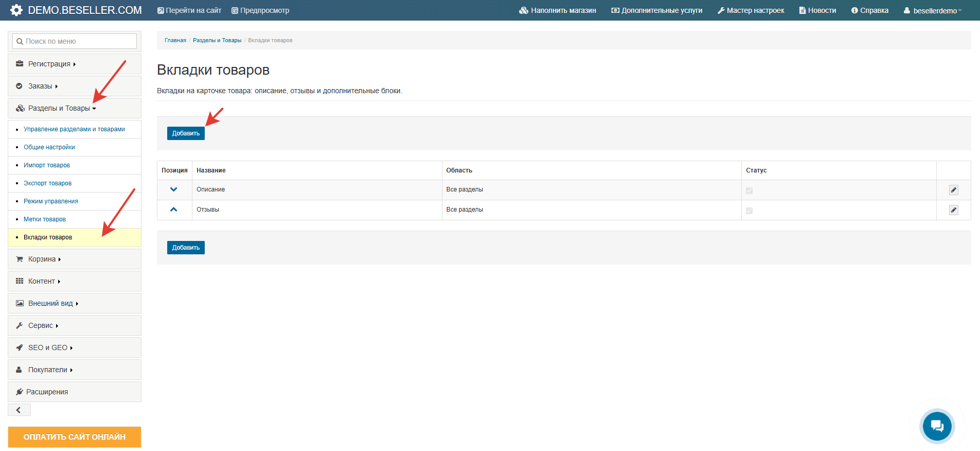Open Экспорт товаров menu item
Viewport: 980px width, 451px height.
tap(48, 183)
